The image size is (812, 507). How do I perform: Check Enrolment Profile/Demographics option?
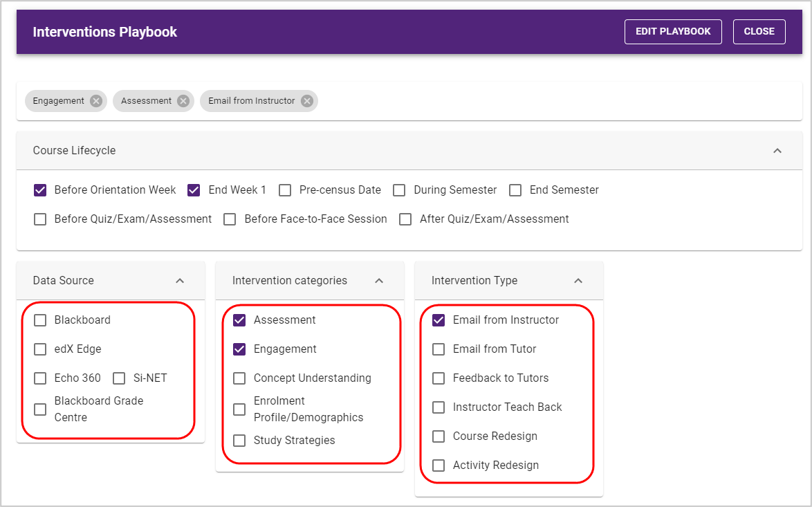coord(239,409)
